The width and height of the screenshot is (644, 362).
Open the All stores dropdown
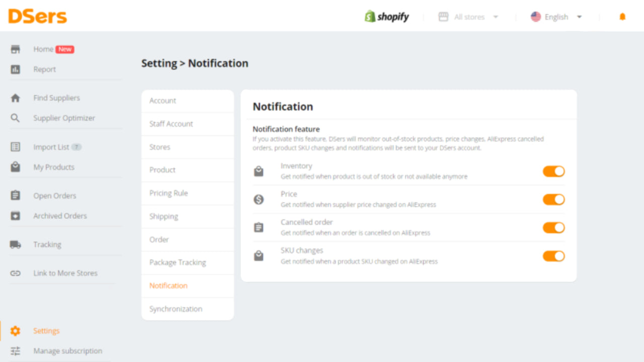tap(469, 17)
